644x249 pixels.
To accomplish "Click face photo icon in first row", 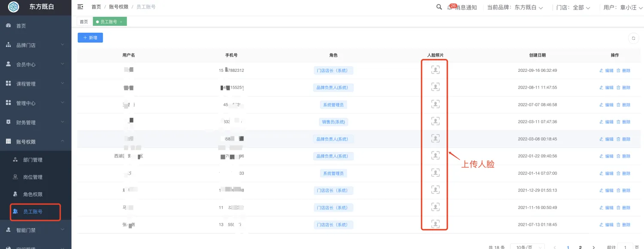I will pyautogui.click(x=435, y=70).
